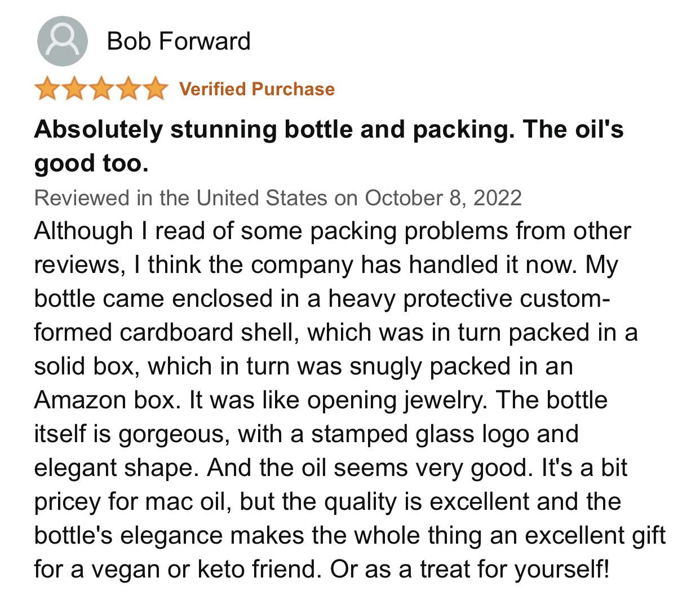Click the fourth orange rating star
The image size is (700, 595).
click(128, 89)
